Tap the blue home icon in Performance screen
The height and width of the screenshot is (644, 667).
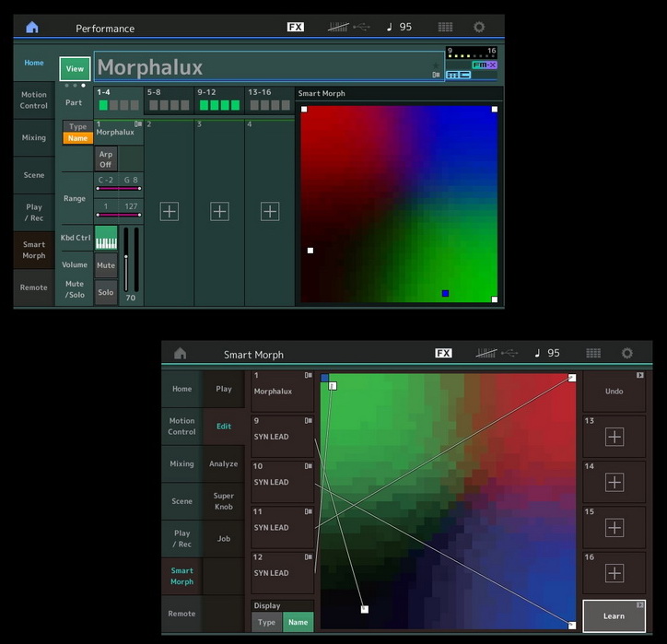click(32, 28)
